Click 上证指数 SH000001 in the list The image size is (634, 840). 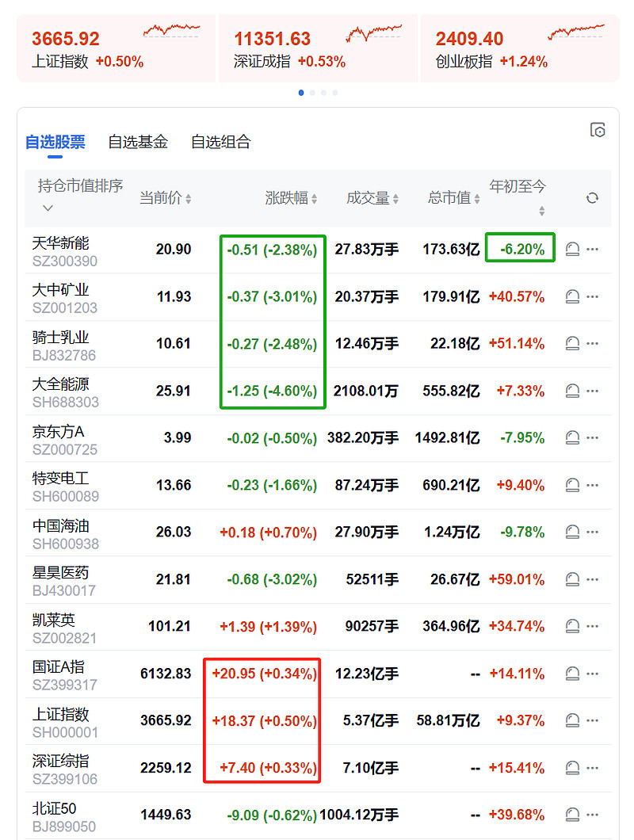click(x=66, y=723)
